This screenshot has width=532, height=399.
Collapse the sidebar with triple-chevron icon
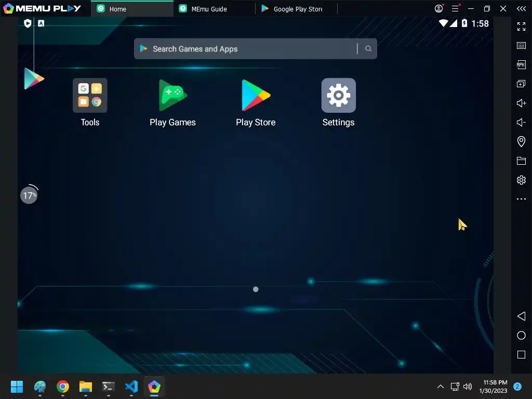(x=522, y=8)
